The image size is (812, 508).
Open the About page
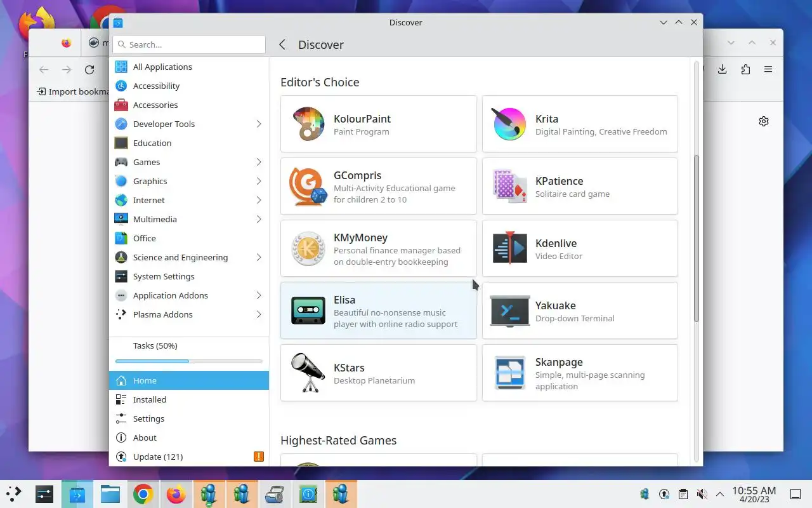(x=189, y=438)
